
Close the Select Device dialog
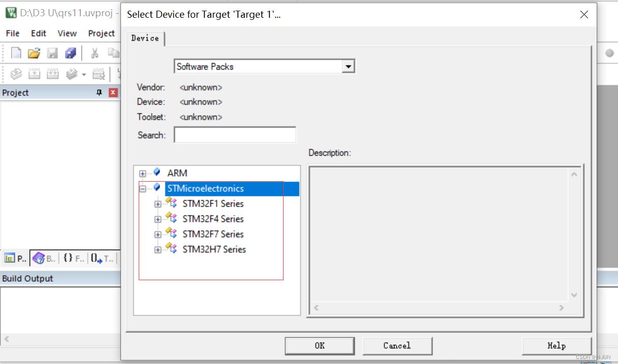(584, 15)
